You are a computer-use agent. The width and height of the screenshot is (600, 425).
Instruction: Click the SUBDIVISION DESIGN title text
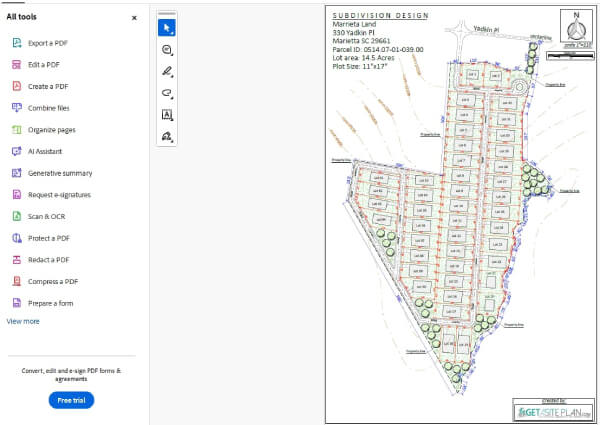(380, 15)
